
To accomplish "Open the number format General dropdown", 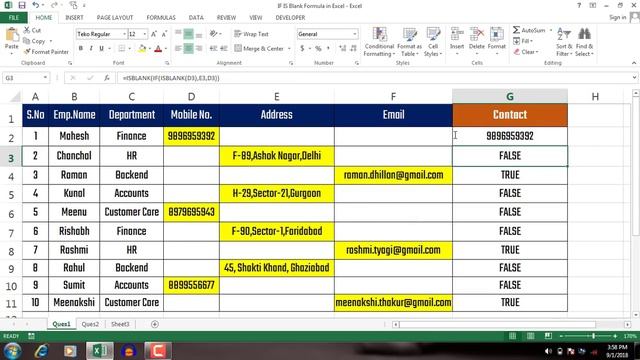I will pyautogui.click(x=354, y=34).
